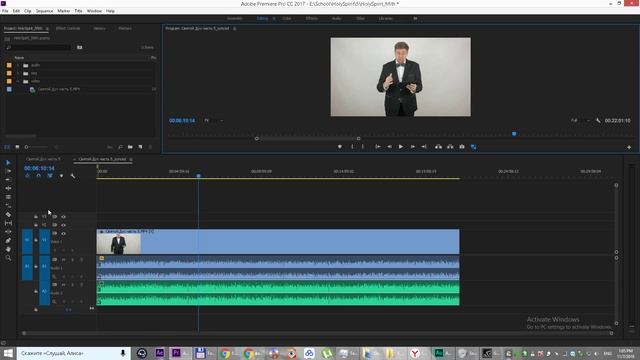Image resolution: width=640 pixels, height=360 pixels.
Task: Toggle lock on V1 track
Action: [36, 240]
